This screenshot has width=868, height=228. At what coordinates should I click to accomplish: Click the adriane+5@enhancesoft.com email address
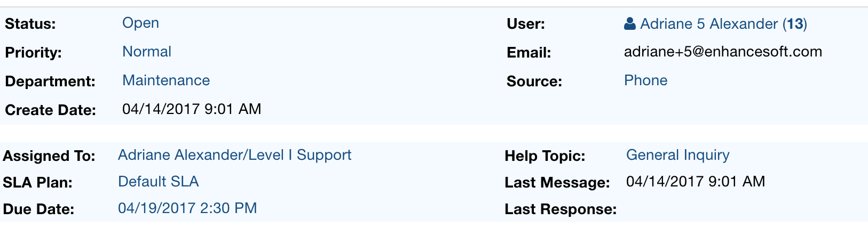tap(723, 52)
